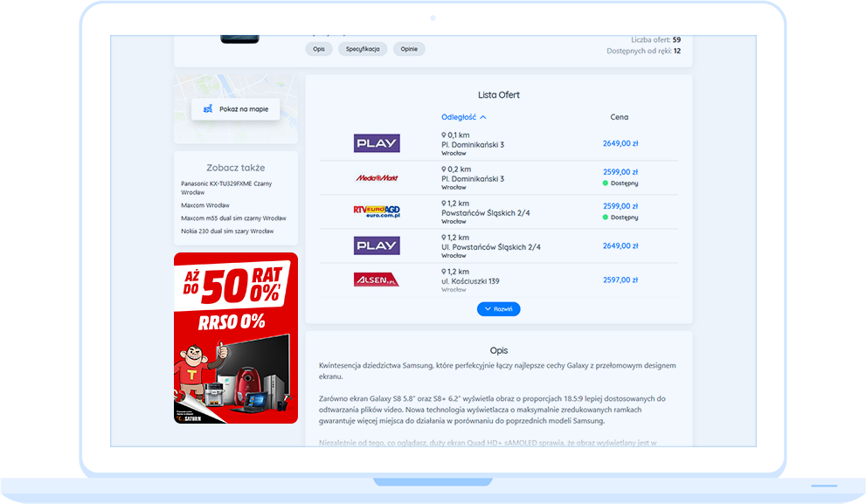The height and width of the screenshot is (504, 866).
Task: Click the MediaMarkt store logo
Action: 377,178
